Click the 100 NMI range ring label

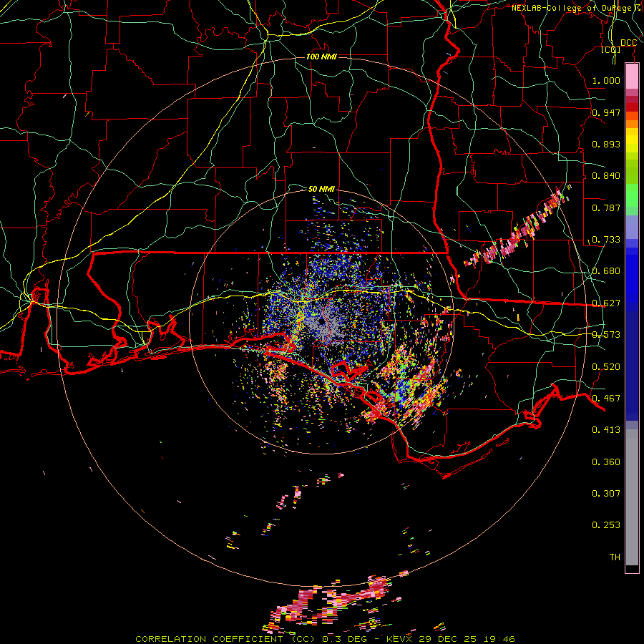pyautogui.click(x=321, y=57)
